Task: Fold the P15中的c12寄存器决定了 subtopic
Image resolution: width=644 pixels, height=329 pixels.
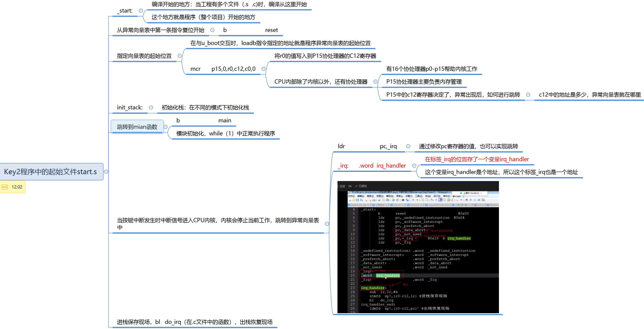Action: pyautogui.click(x=528, y=94)
